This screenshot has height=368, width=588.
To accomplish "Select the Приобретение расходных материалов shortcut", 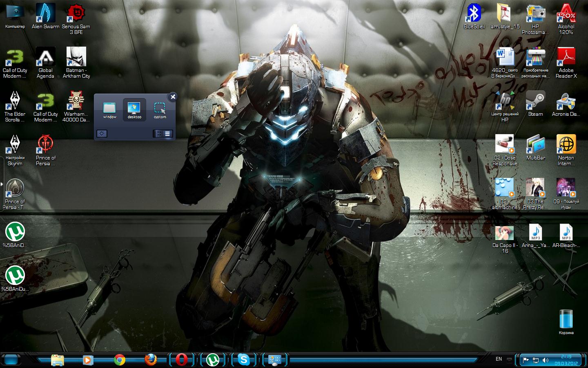I will point(535,63).
